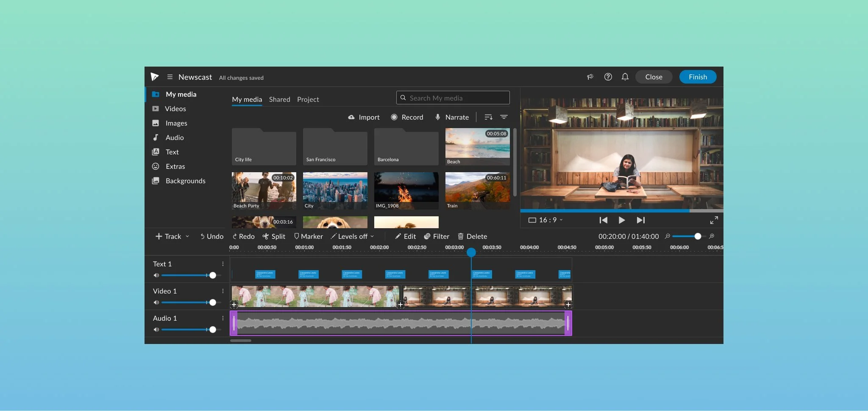Open the hamburger menu beside Newscast
This screenshot has height=411, width=868.
(170, 77)
